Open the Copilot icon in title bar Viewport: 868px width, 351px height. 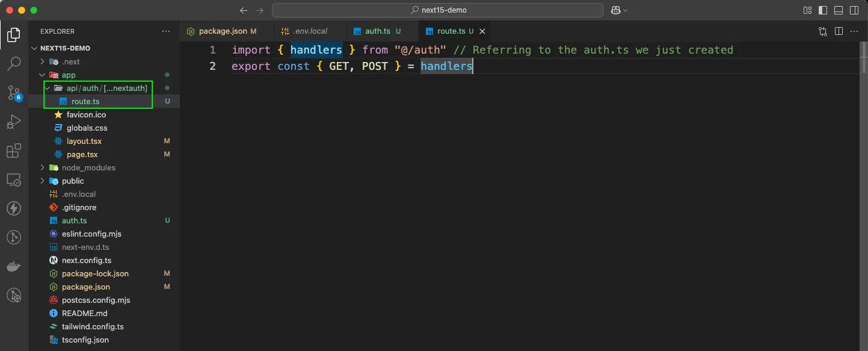click(615, 10)
